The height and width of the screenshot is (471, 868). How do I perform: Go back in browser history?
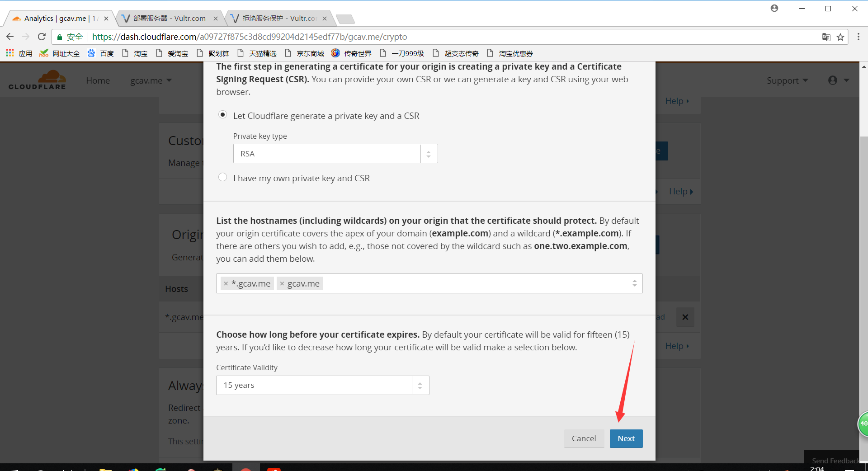pyautogui.click(x=10, y=37)
